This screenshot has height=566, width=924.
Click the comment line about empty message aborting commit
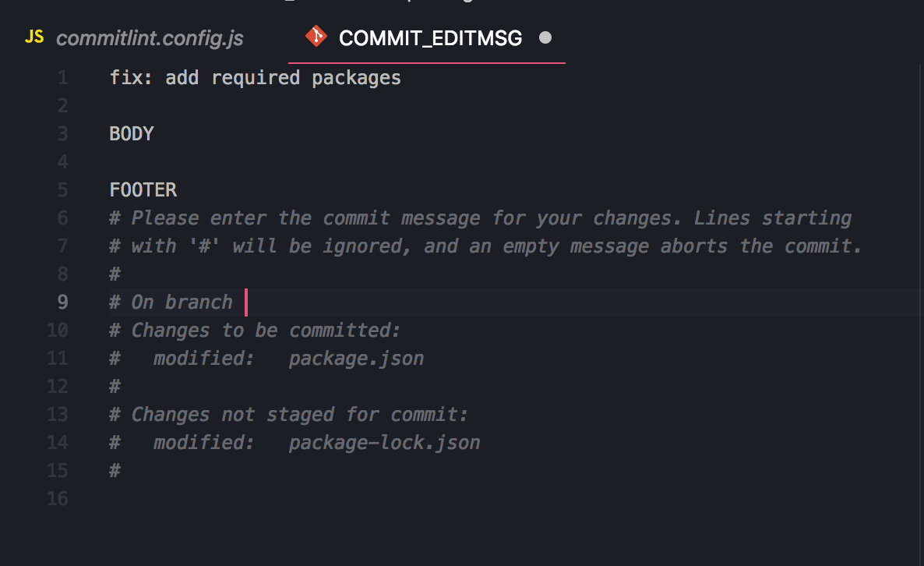click(485, 246)
